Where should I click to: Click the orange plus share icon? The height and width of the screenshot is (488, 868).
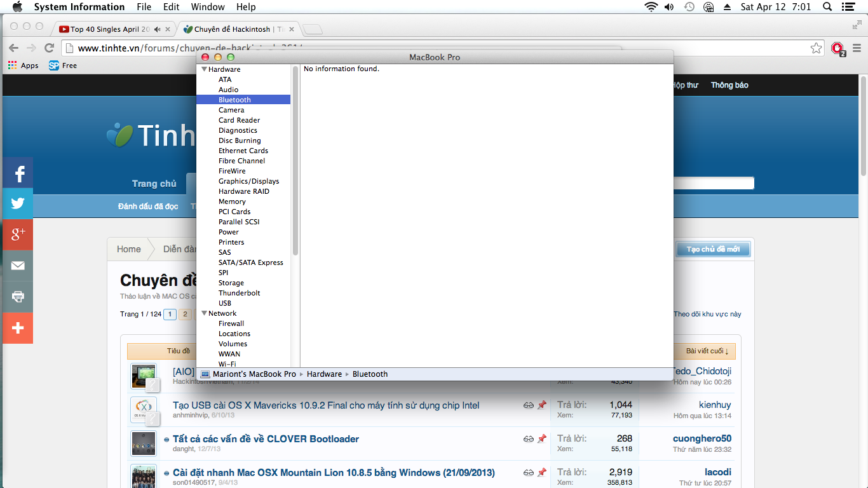click(x=18, y=328)
